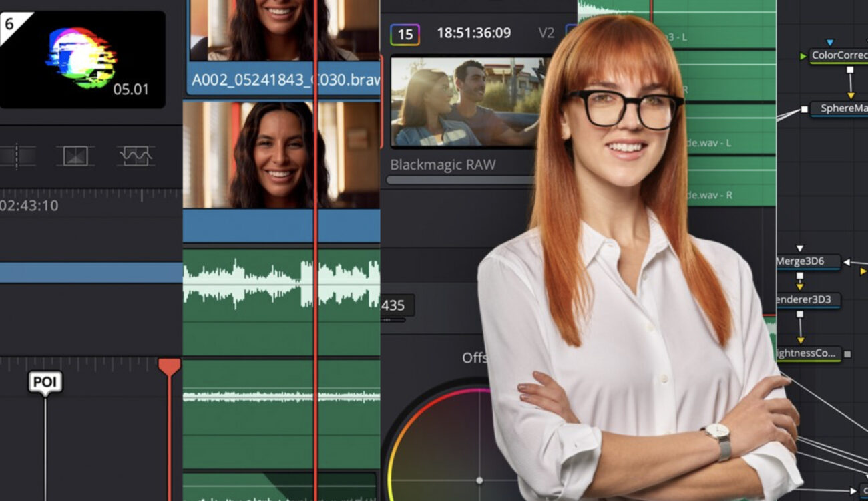Select the Merge3D6 node
Viewport: 868px width, 501px height.
(807, 262)
